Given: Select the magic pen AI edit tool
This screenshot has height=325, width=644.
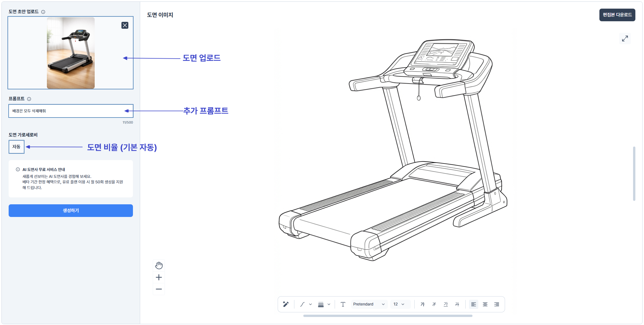Looking at the screenshot, I should (286, 304).
